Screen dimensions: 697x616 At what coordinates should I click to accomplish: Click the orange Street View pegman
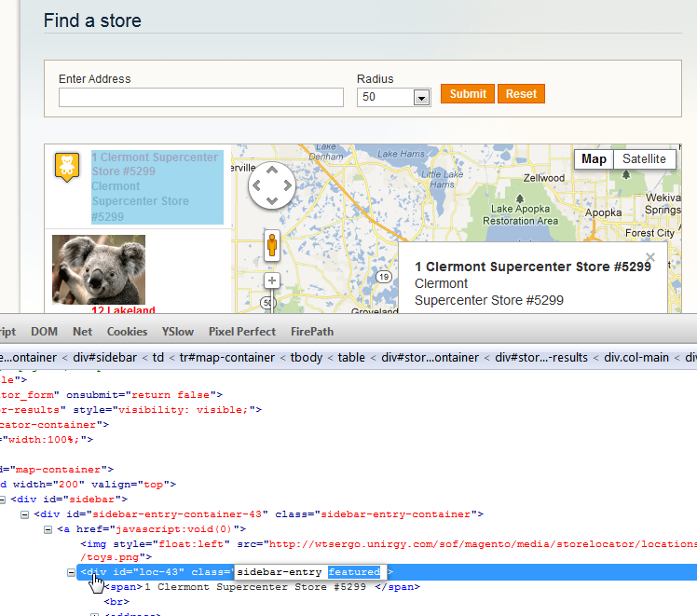272,245
